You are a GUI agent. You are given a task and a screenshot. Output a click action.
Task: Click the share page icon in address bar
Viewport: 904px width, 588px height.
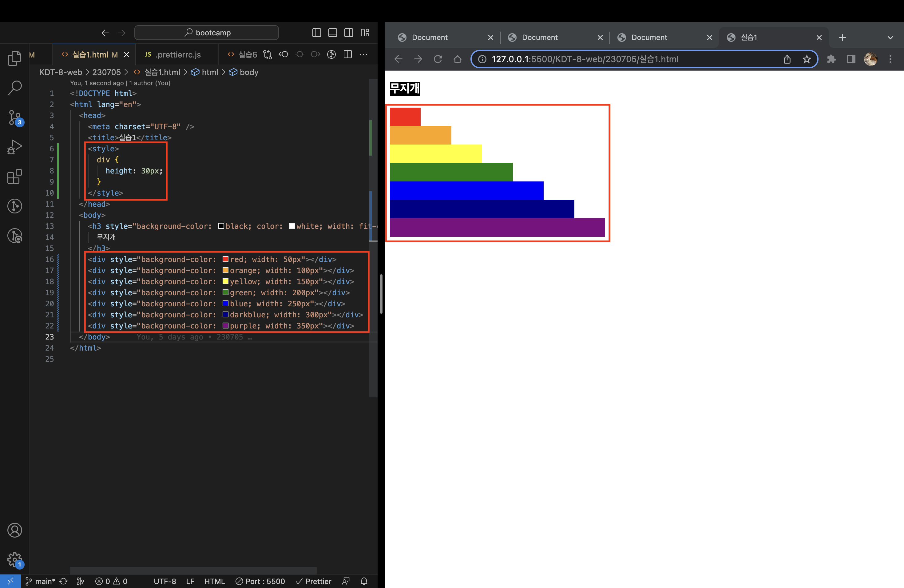tap(787, 59)
